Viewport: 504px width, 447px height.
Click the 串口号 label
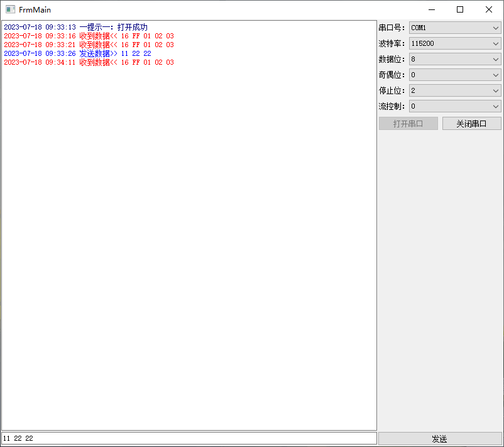point(392,28)
